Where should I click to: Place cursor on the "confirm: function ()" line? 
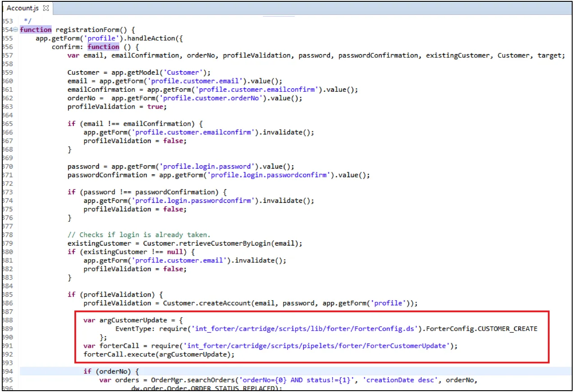pyautogui.click(x=95, y=47)
